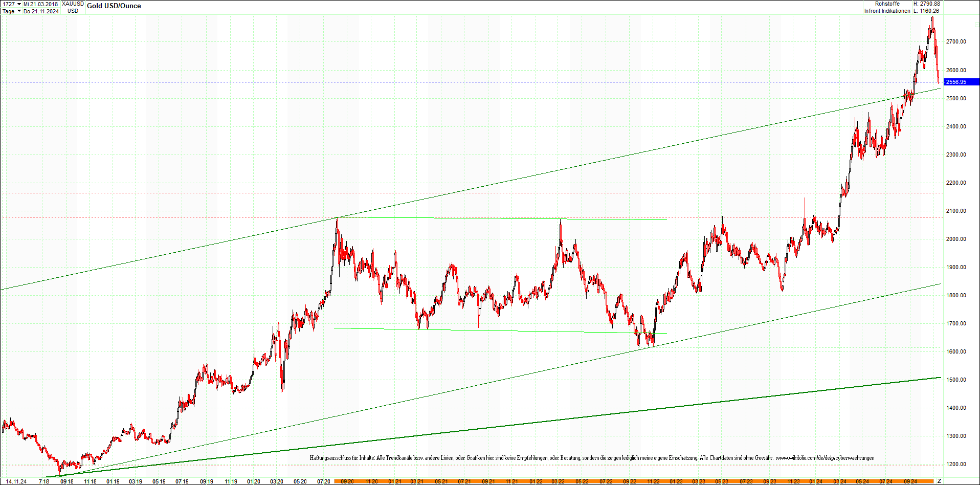Image resolution: width=980 pixels, height=485 pixels.
Task: Click the start date "Mi 21.03.2018"
Action: pos(40,4)
